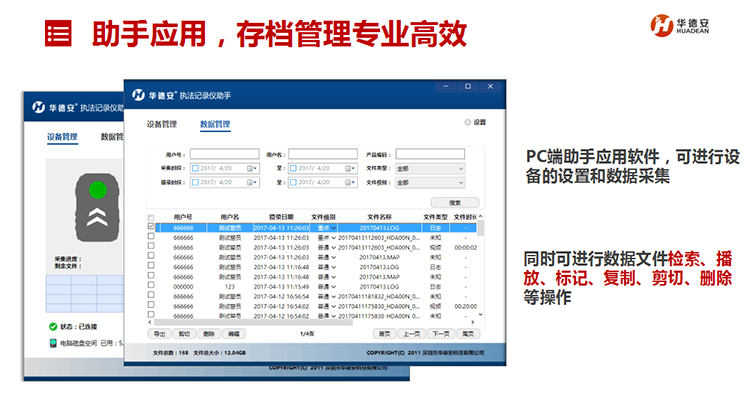Select 设备管理 tab in back window
The width and height of the screenshot is (750, 397).
click(x=62, y=137)
